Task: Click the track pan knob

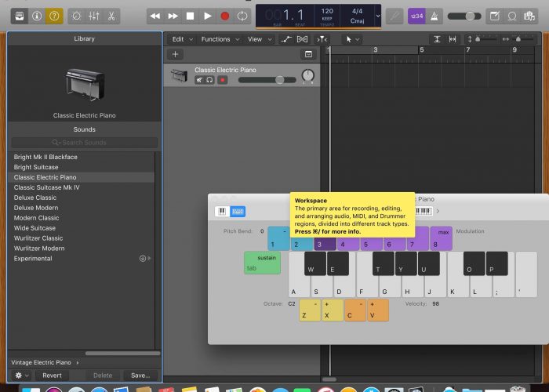Action: click(307, 75)
